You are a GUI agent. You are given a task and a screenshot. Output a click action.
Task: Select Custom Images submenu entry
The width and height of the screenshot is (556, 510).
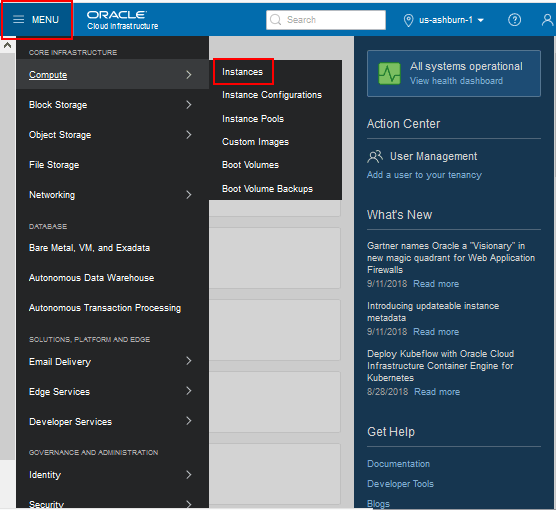255,142
